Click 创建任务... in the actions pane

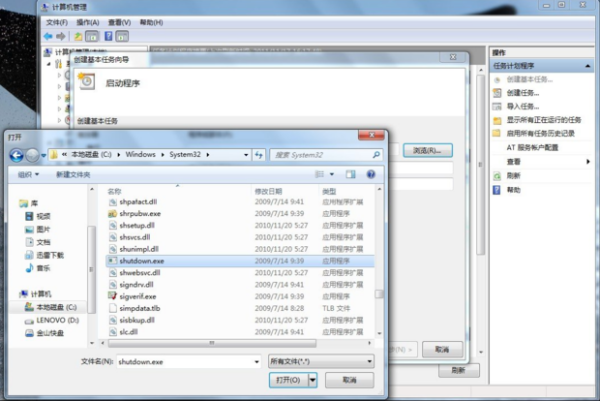[x=523, y=93]
